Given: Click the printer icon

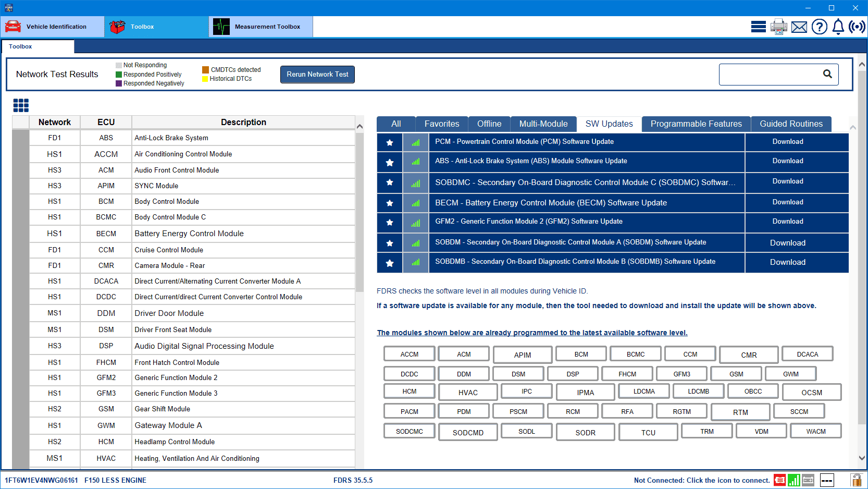Looking at the screenshot, I should tap(778, 27).
